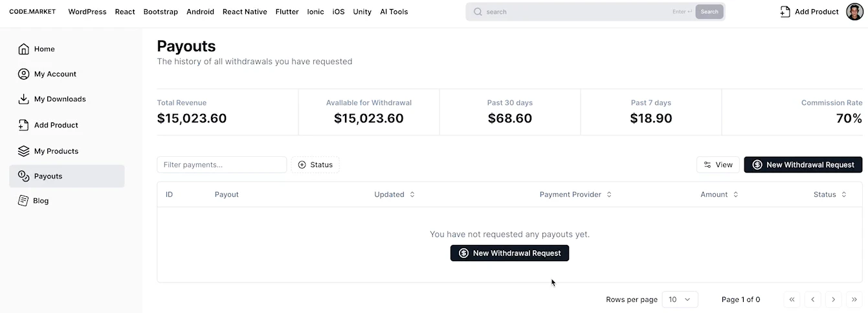Click the Blog icon in sidebar
This screenshot has width=868, height=313.
pos(23,201)
